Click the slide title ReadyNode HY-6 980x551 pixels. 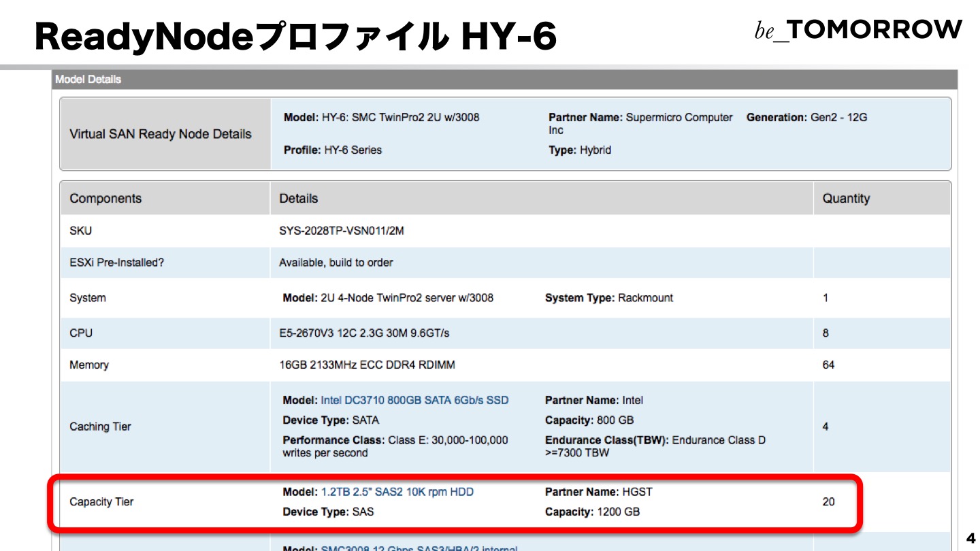coord(295,37)
